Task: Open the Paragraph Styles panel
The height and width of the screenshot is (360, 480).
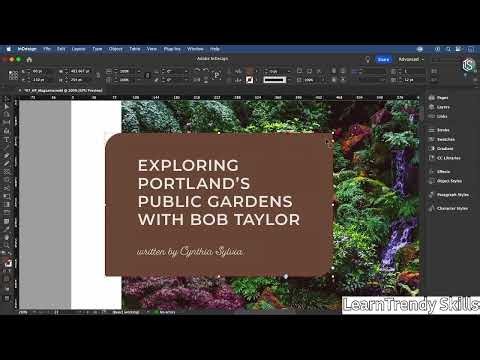Action: (449, 195)
